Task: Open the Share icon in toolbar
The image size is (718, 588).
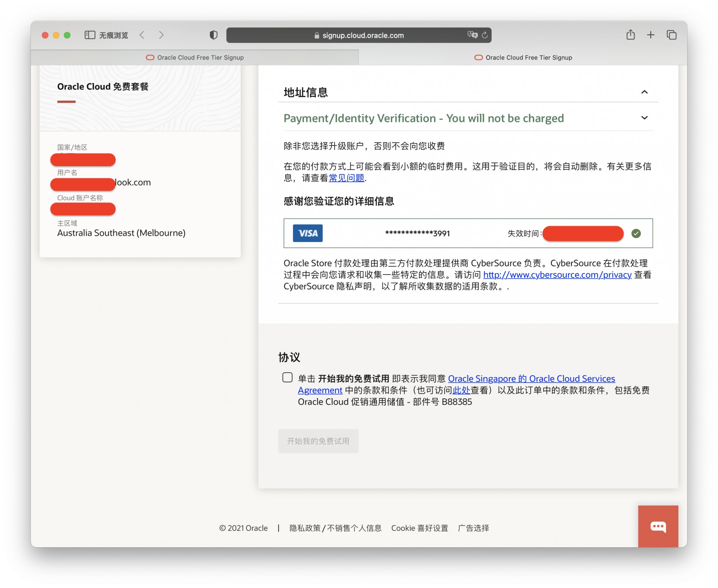Action: point(630,35)
